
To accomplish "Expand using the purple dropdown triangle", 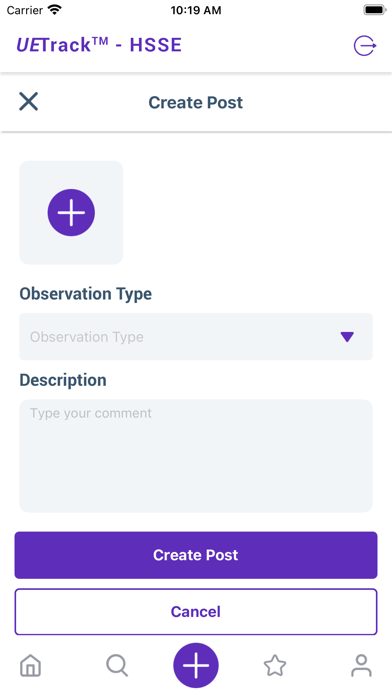I will [x=347, y=337].
